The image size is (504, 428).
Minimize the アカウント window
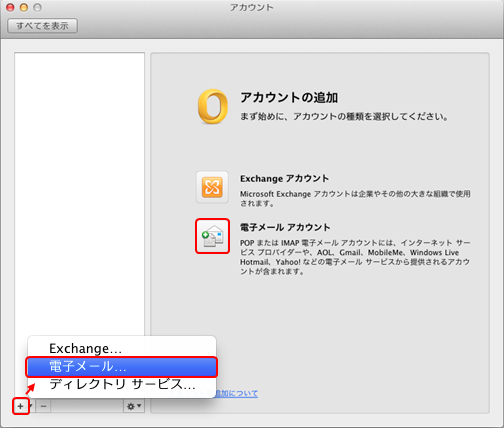click(x=24, y=7)
